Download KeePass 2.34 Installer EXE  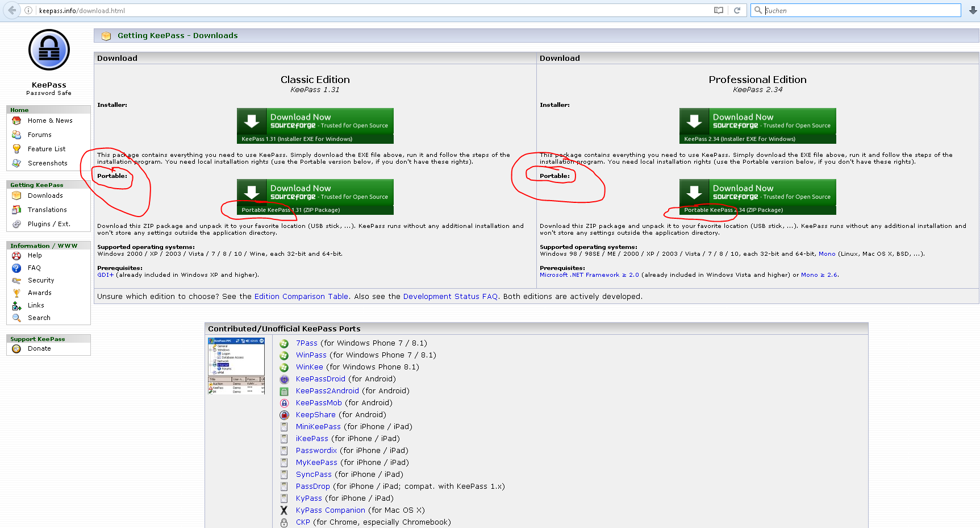pos(758,126)
